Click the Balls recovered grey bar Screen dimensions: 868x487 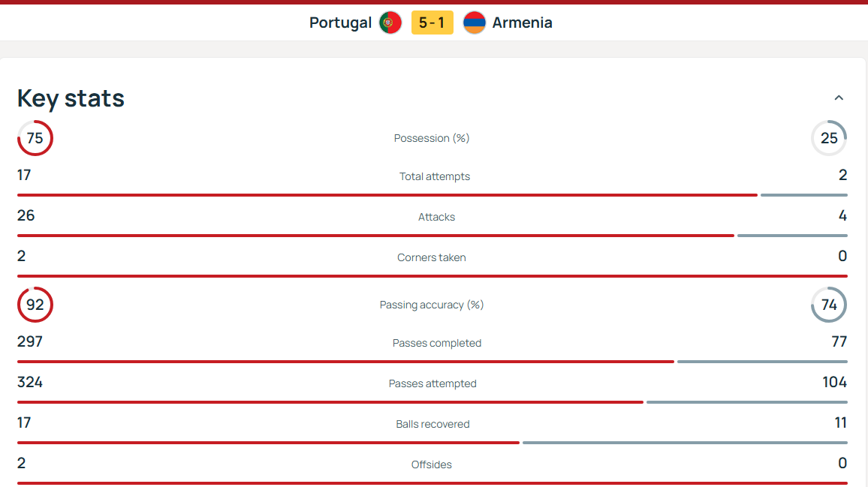[x=685, y=443]
